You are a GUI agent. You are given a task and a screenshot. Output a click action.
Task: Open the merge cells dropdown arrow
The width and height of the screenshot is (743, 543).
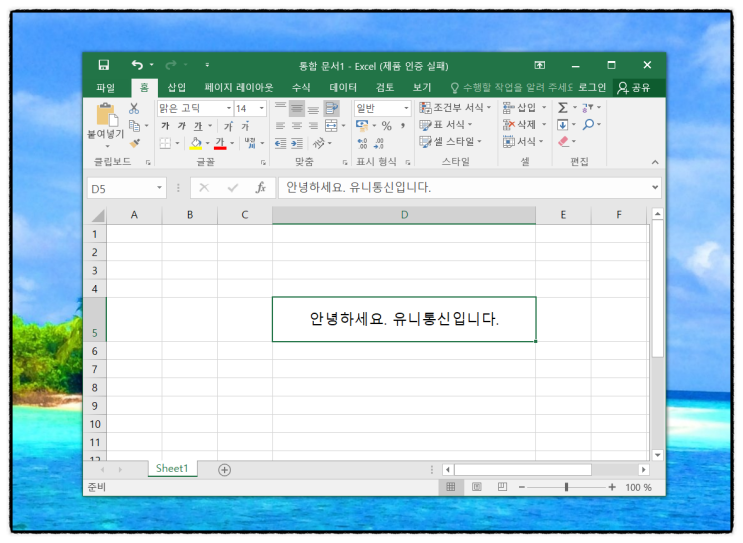click(344, 126)
